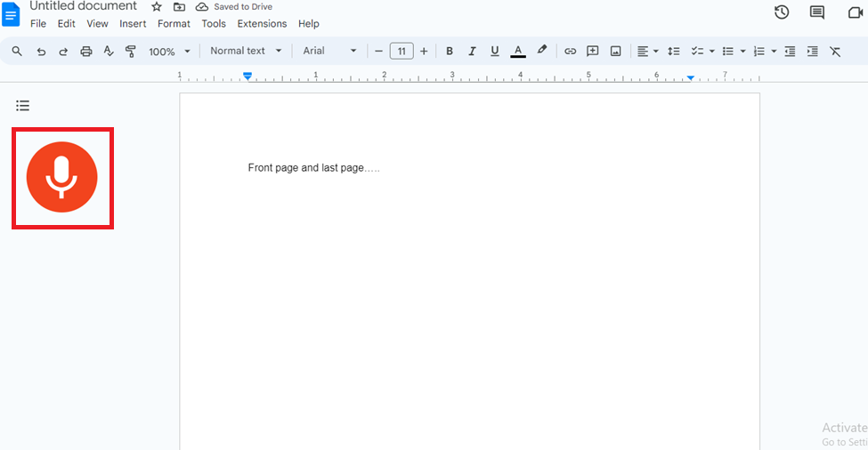Open line and paragraph spacing
Screen dimensions: 868x450
674,52
